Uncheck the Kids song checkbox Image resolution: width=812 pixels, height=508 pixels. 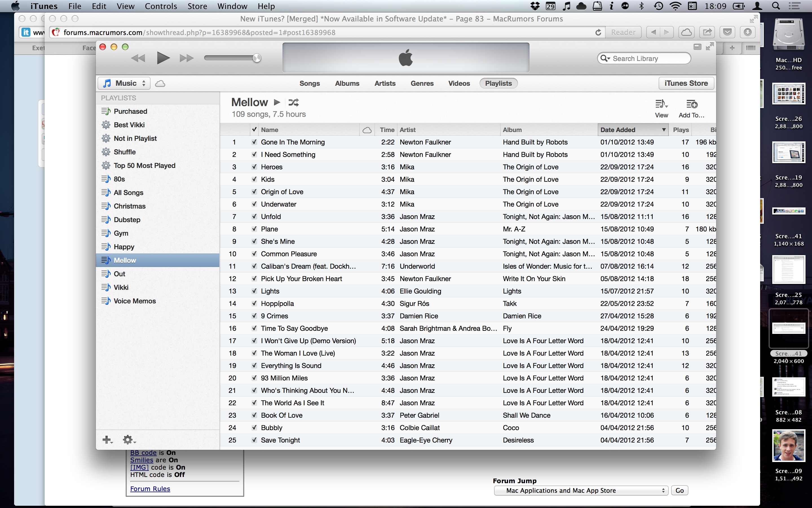pyautogui.click(x=254, y=179)
